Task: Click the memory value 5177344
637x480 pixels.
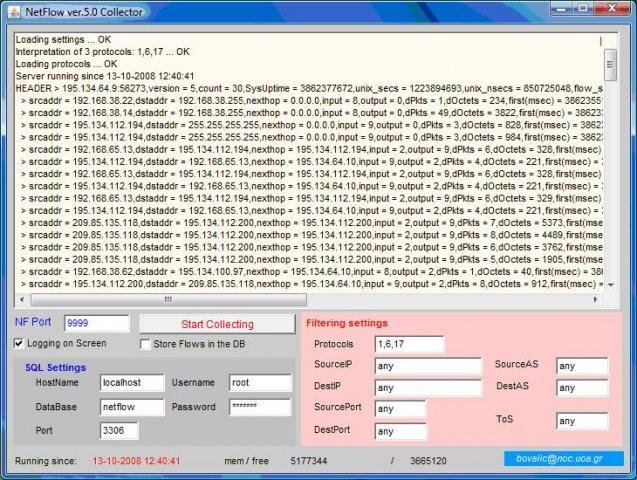Action: click(309, 461)
